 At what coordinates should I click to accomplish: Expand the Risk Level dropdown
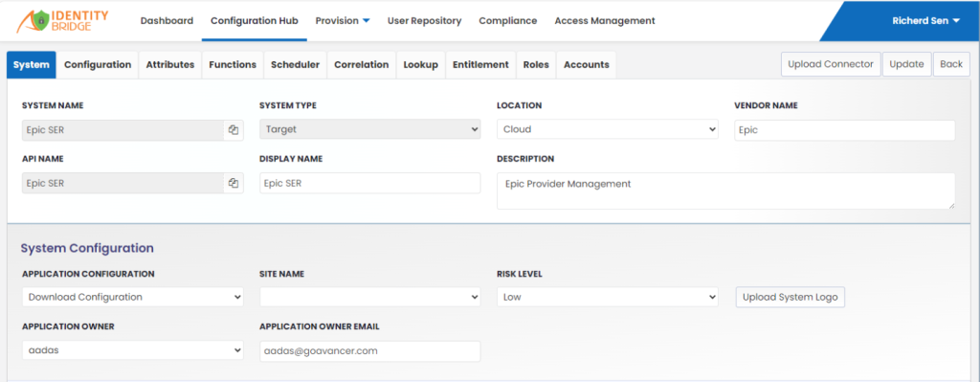click(608, 297)
